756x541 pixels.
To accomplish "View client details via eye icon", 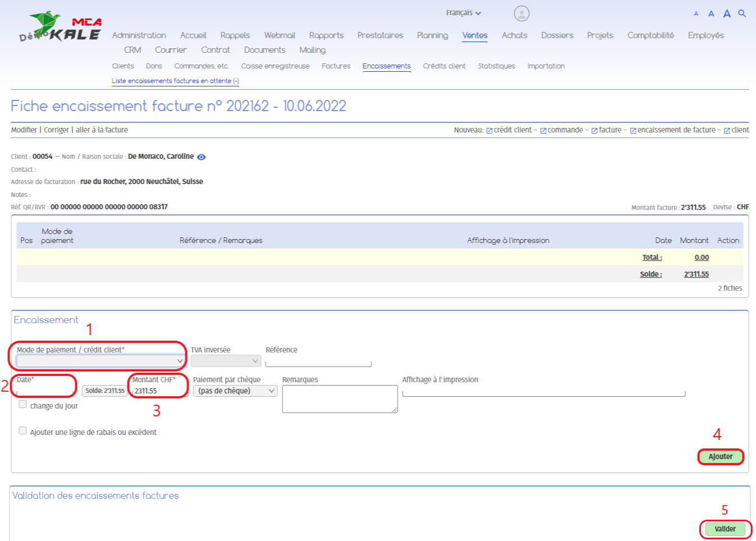I will tap(201, 157).
